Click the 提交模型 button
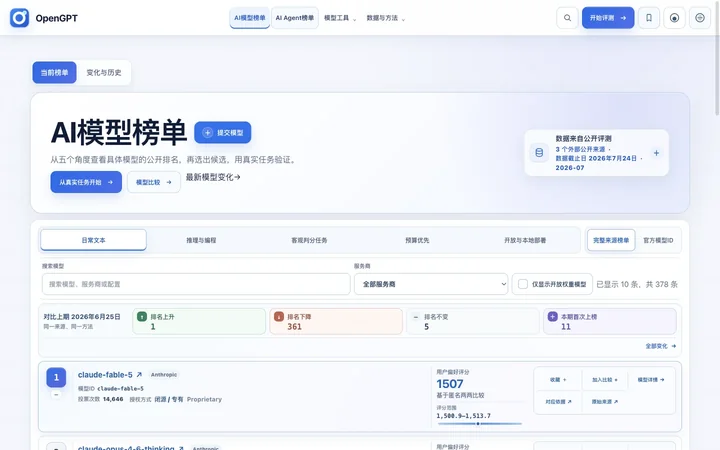The width and height of the screenshot is (720, 450). pos(223,133)
